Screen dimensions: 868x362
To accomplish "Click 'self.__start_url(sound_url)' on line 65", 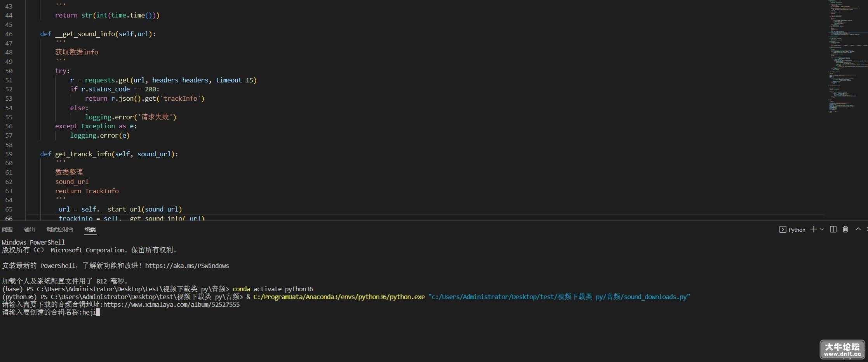I will 132,209.
